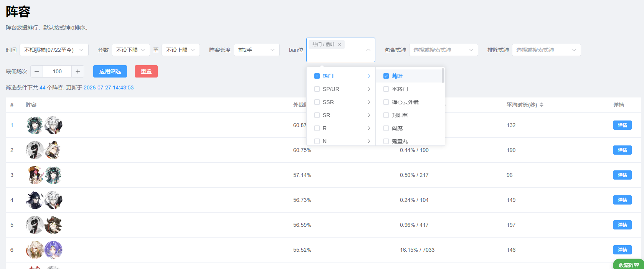The width and height of the screenshot is (644, 269).
Task: Check the 平将门 checkbox
Action: [386, 89]
